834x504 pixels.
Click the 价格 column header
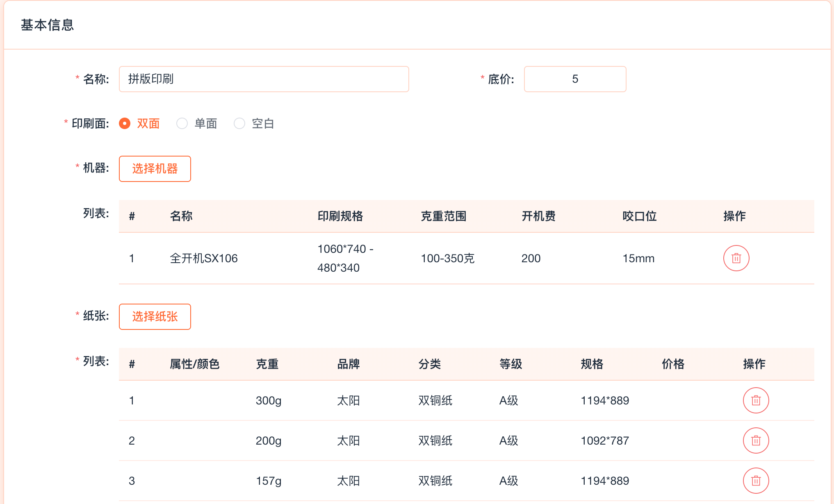(x=673, y=364)
